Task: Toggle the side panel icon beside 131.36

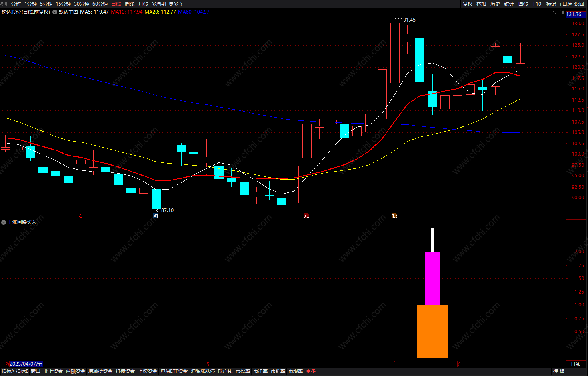Action: point(561,12)
